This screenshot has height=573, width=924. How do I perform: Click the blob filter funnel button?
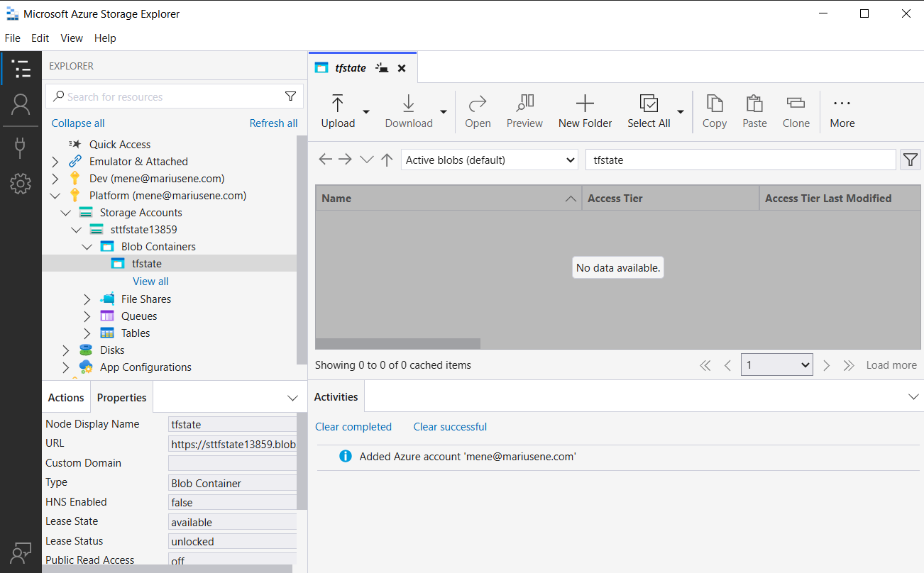tap(910, 160)
